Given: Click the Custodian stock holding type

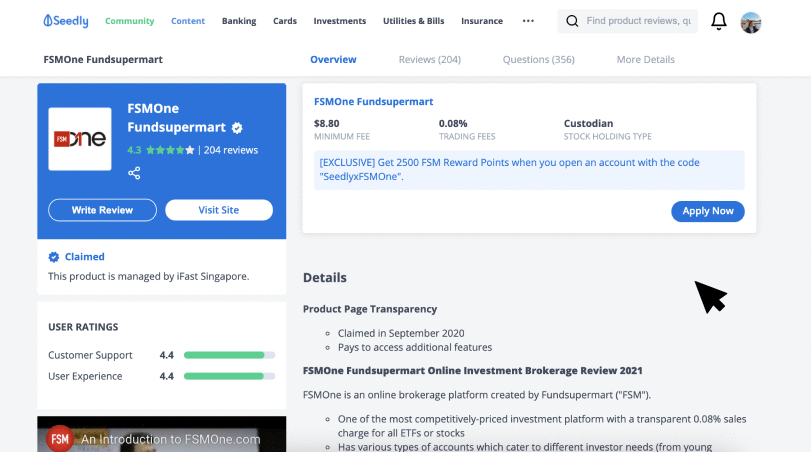Looking at the screenshot, I should click(588, 124).
